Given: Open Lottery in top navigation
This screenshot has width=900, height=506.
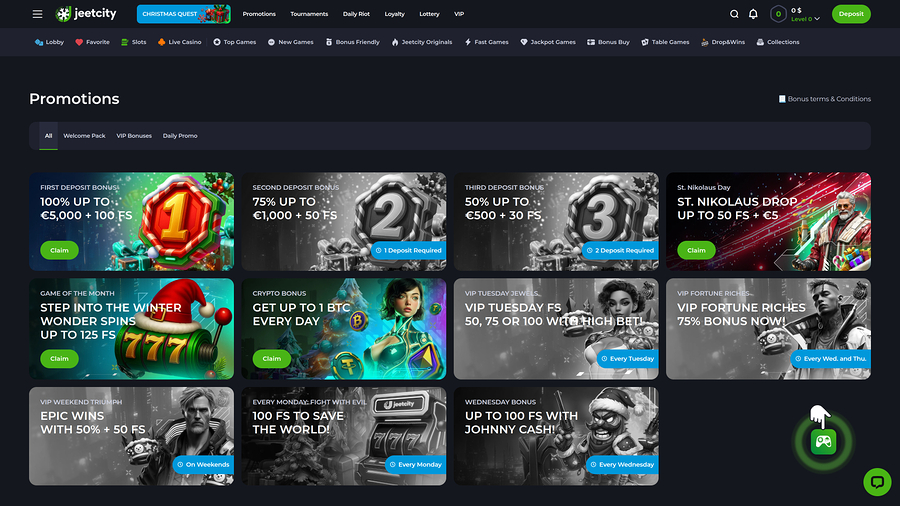Looking at the screenshot, I should 429,14.
